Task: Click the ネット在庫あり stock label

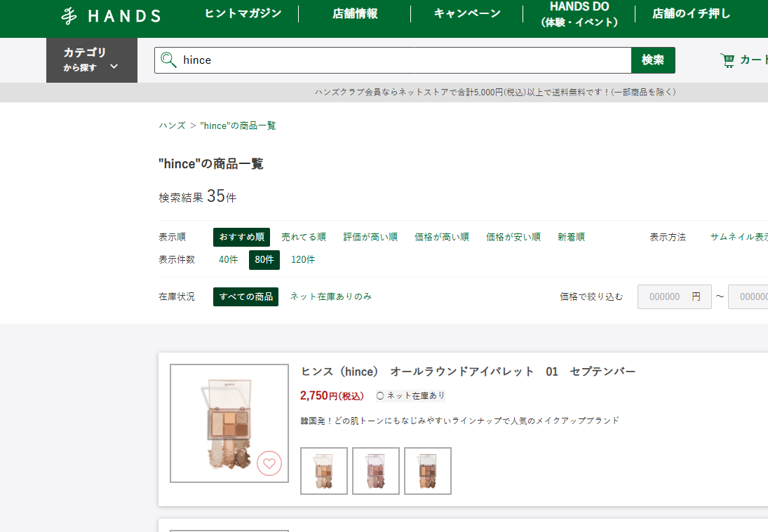Action: (x=410, y=395)
